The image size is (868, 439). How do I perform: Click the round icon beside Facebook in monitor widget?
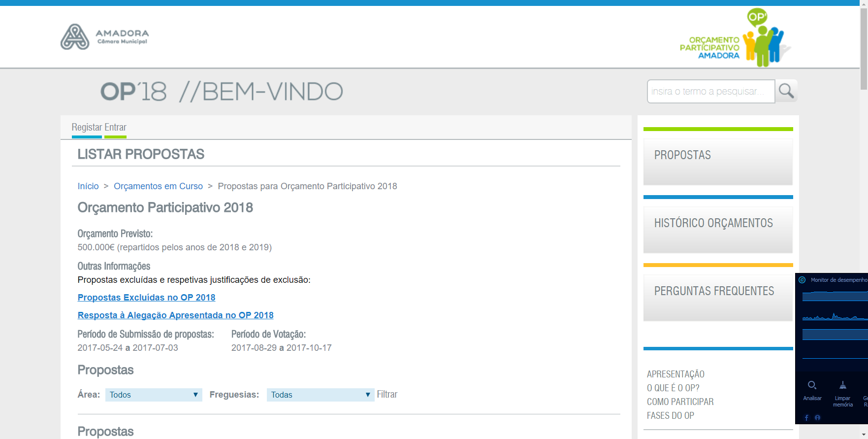[818, 417]
